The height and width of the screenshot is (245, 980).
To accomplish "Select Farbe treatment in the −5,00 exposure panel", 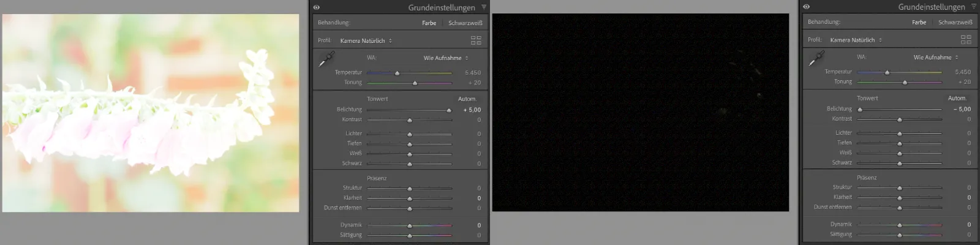I will (x=919, y=23).
